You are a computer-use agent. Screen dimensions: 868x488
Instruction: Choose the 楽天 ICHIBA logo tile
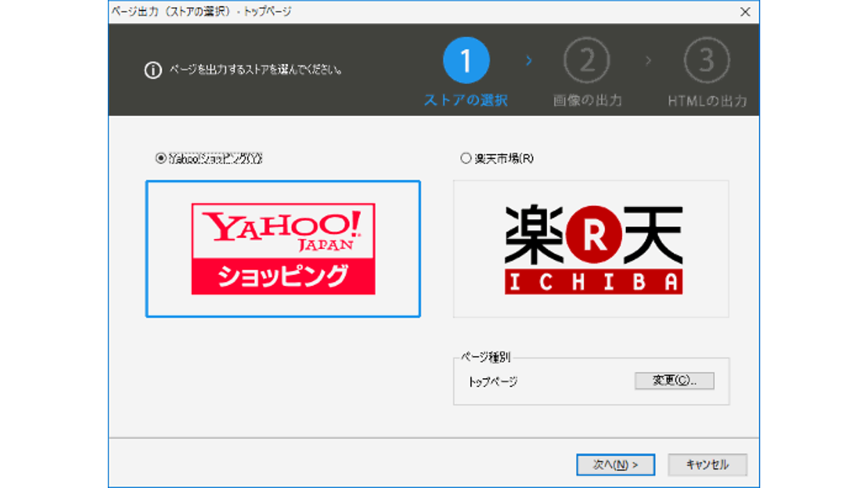pos(591,249)
